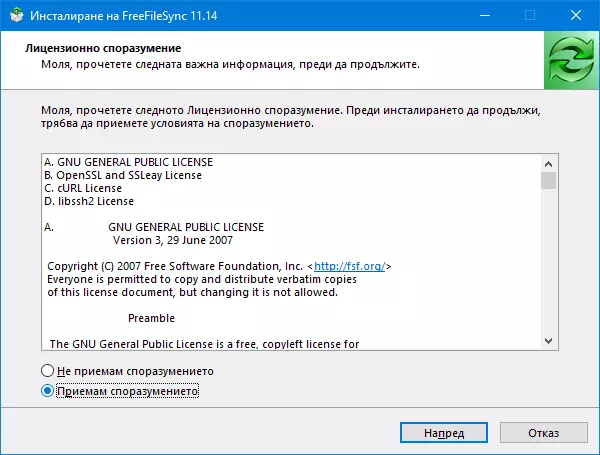This screenshot has width=600, height=455.
Task: Minimize the FreeFileSync installer window
Action: (x=484, y=15)
